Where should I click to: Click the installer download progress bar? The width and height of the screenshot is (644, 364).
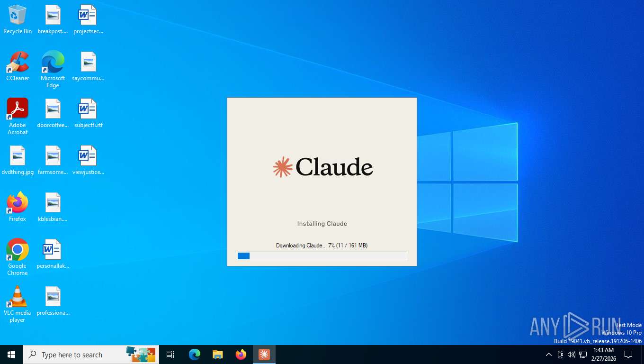tap(322, 256)
